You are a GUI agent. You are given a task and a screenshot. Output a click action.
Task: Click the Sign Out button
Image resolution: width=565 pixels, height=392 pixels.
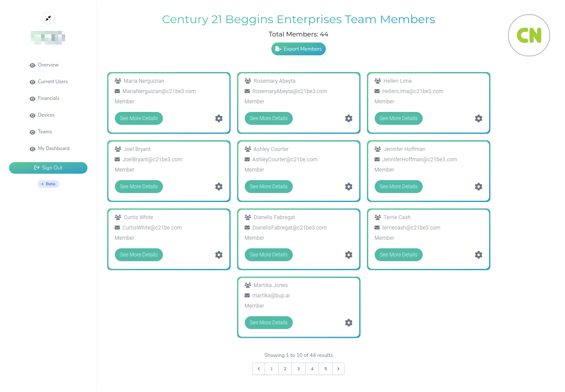pos(48,168)
